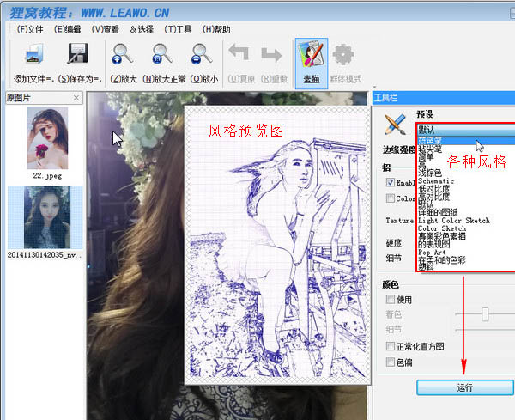Image resolution: width=515 pixels, height=420 pixels.
Task: Click the Texture label text
Action: (x=399, y=221)
